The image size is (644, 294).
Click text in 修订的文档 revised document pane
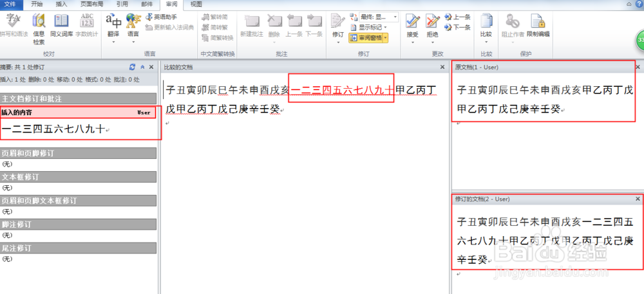(x=545, y=241)
